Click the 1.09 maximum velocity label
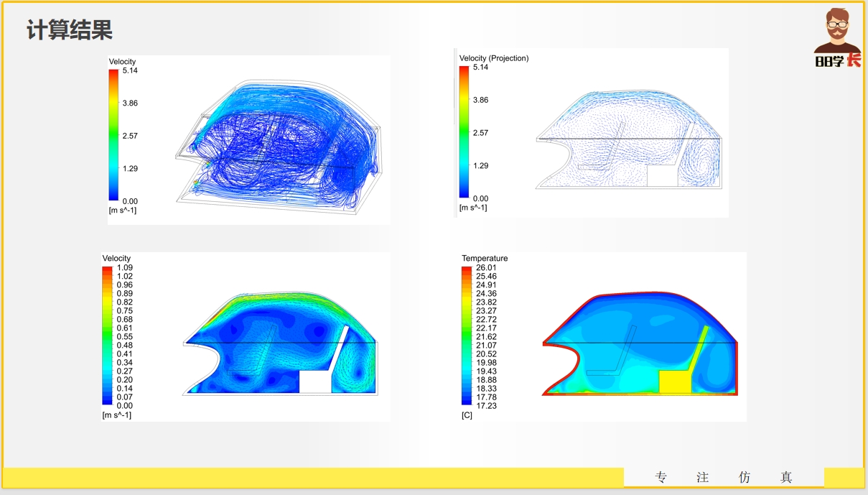The image size is (868, 495). point(124,268)
